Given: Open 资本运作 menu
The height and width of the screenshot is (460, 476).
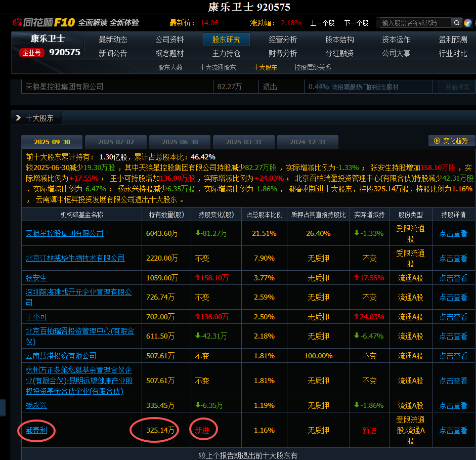Looking at the screenshot, I should [396, 39].
